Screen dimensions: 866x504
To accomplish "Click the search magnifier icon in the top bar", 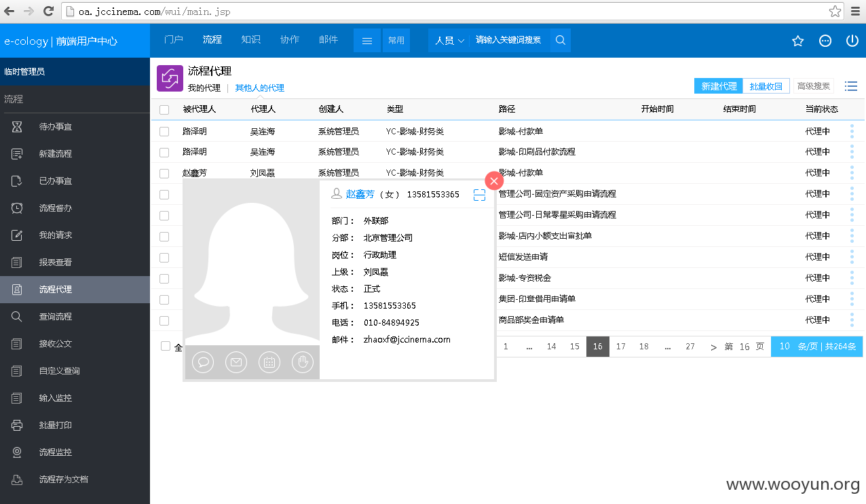I will (x=561, y=40).
